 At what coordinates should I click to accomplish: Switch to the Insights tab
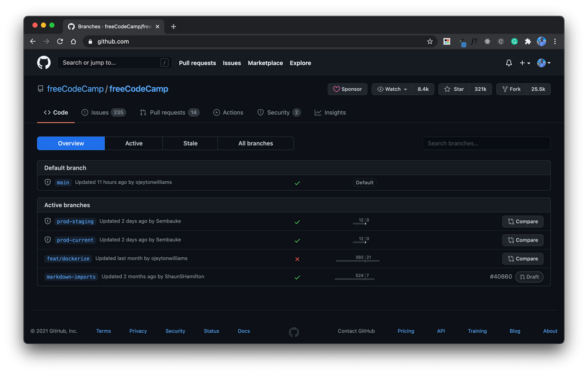click(330, 112)
